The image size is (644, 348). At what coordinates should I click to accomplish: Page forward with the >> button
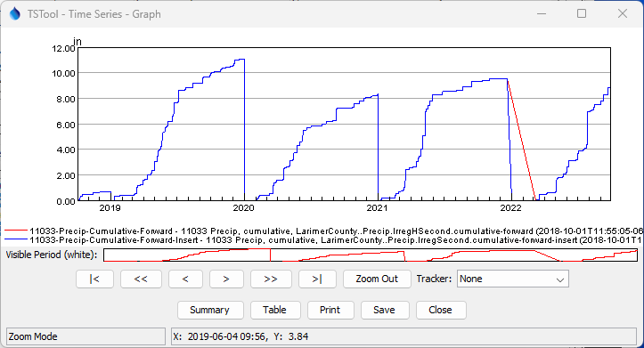click(271, 279)
